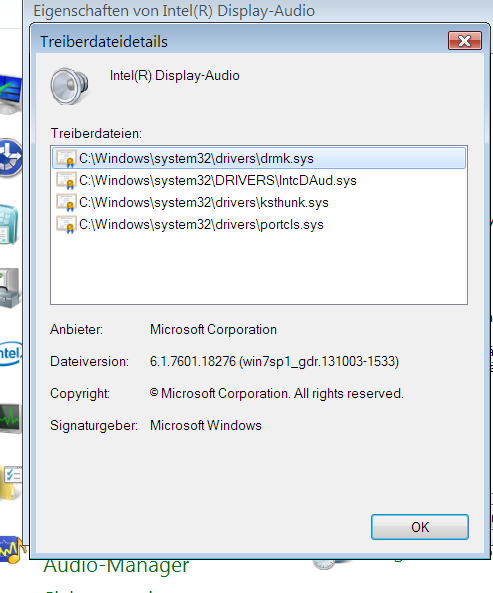493x593 pixels.
Task: Open the blue arrows icon behind the dialog
Action: pyautogui.click(x=11, y=158)
